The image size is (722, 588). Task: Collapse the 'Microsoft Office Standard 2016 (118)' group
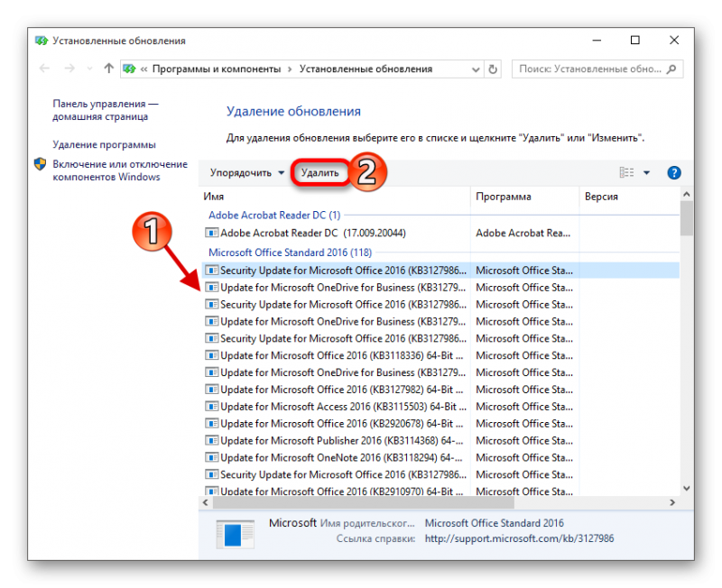tap(290, 253)
